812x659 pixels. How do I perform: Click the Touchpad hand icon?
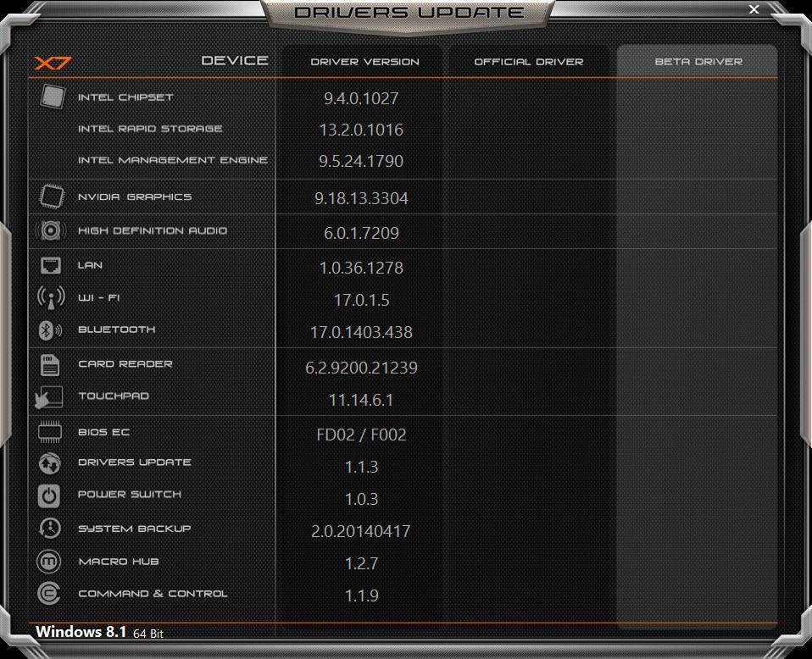tap(48, 397)
